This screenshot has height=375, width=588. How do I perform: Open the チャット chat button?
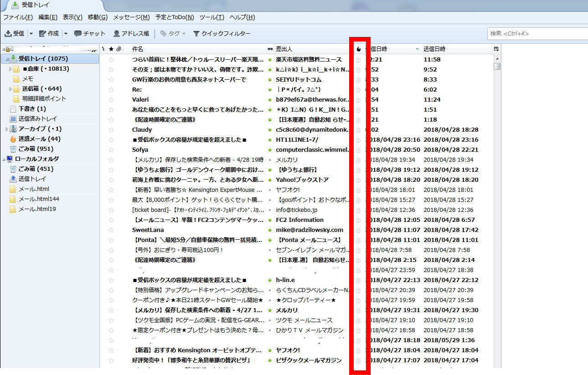tap(90, 33)
